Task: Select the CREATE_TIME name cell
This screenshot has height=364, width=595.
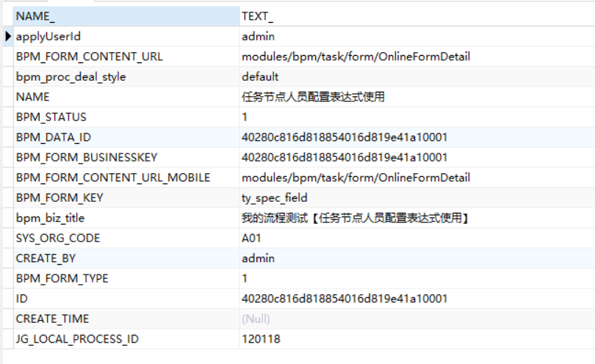Action: [x=126, y=318]
